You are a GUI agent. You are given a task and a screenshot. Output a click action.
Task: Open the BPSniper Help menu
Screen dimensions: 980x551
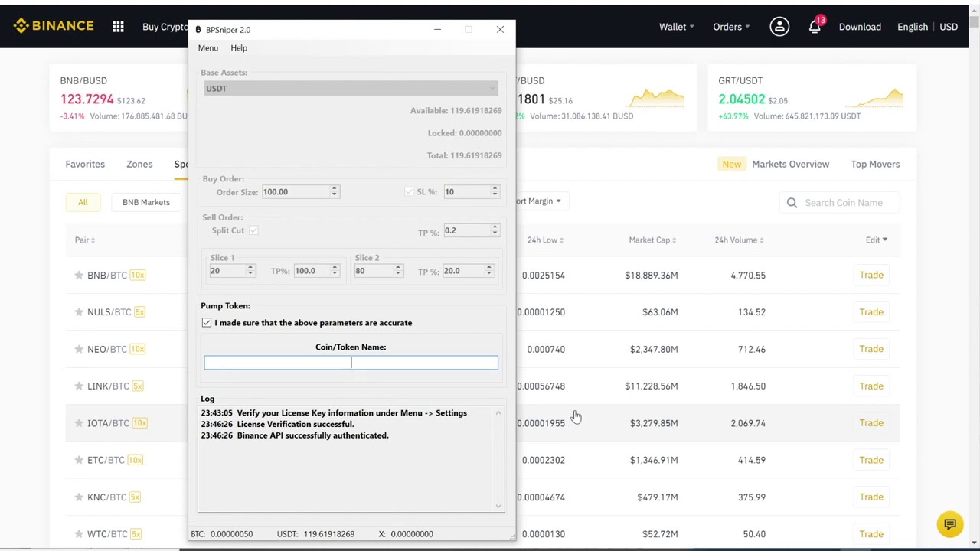(x=239, y=47)
